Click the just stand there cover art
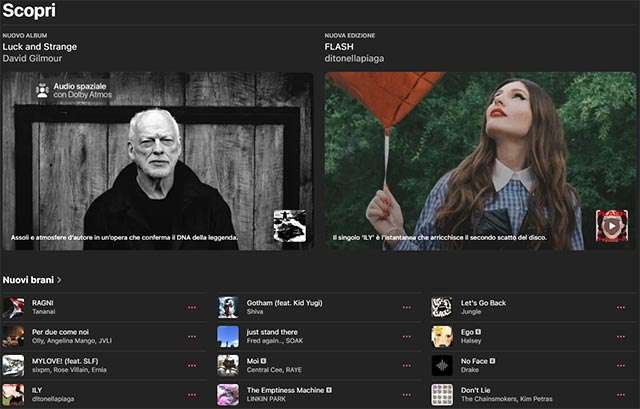640x409 pixels. (228, 336)
